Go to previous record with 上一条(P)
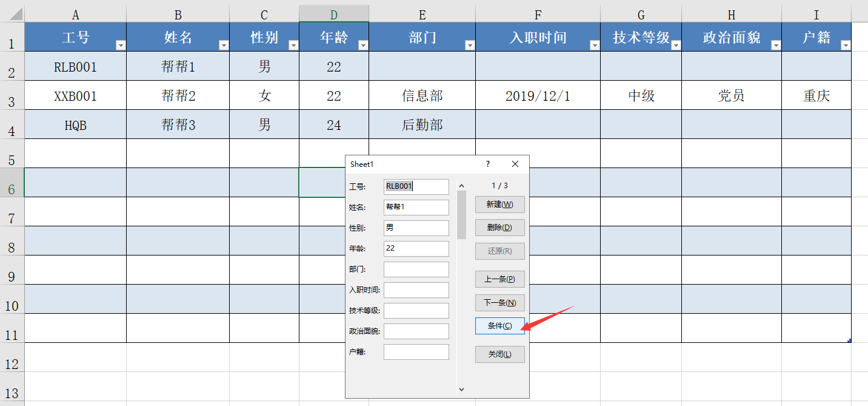This screenshot has height=406, width=868. pyautogui.click(x=499, y=279)
